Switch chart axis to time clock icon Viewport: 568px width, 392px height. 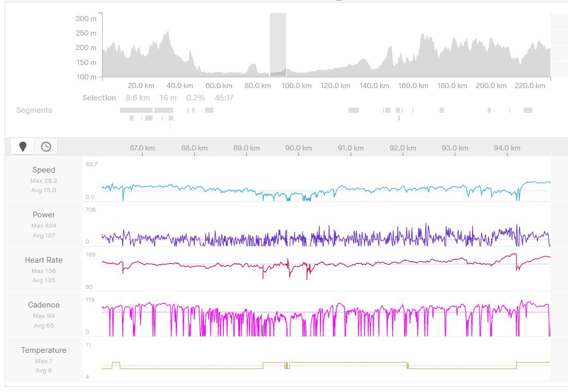pyautogui.click(x=46, y=147)
